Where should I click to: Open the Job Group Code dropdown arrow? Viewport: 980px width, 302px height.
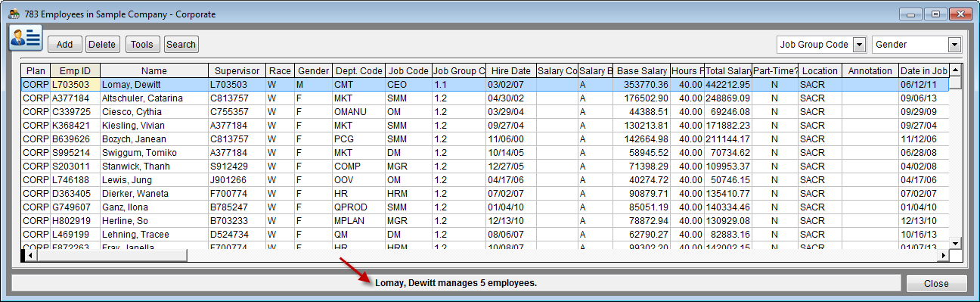pyautogui.click(x=858, y=45)
